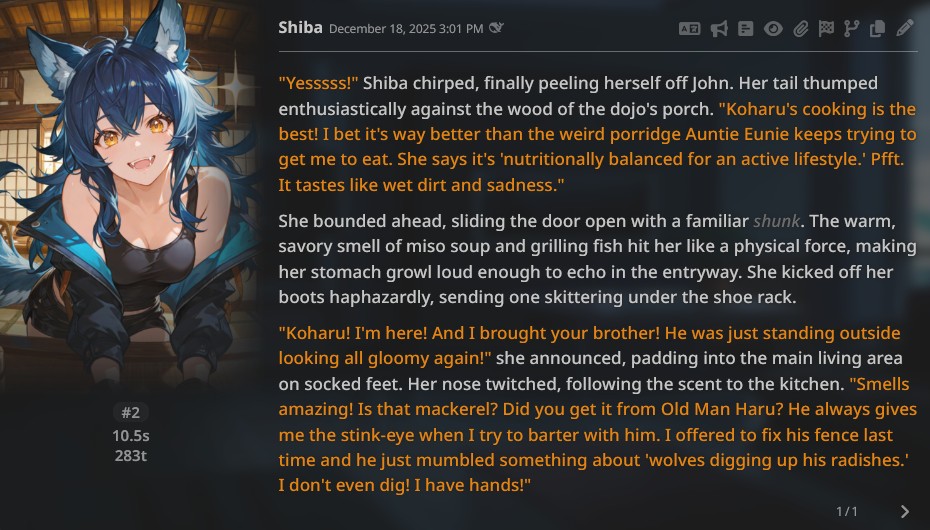The image size is (930, 530).
Task: Copy the message with copy icon
Action: [877, 29]
